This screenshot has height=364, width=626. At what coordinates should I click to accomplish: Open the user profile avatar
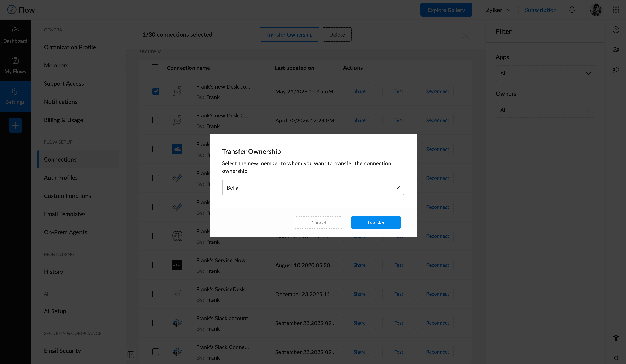(596, 10)
